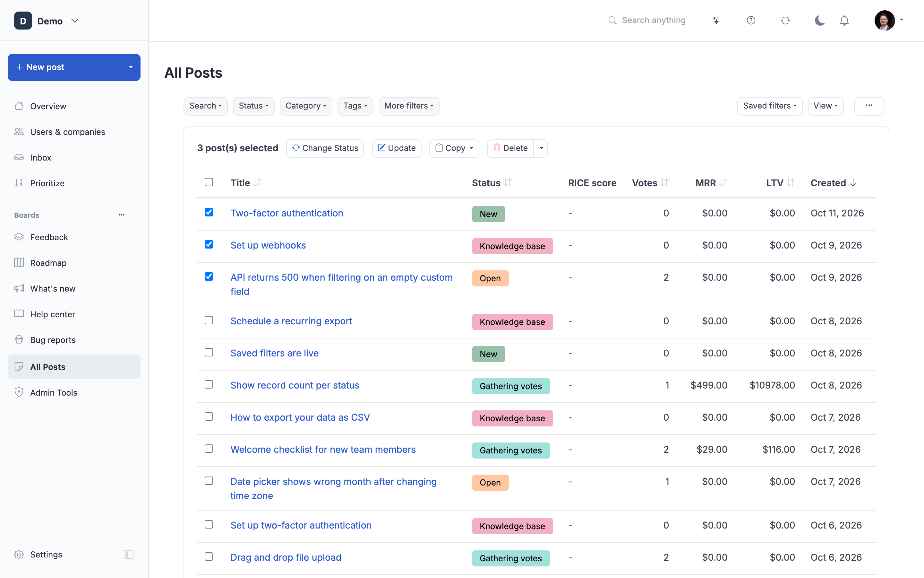Check Show record count per status checkbox
Image resolution: width=924 pixels, height=578 pixels.
[x=209, y=384]
